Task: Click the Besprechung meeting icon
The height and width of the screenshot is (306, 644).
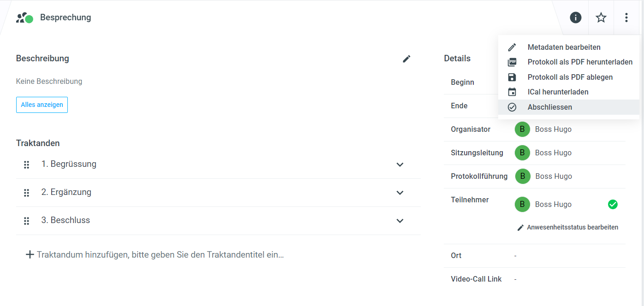Action: coord(24,18)
